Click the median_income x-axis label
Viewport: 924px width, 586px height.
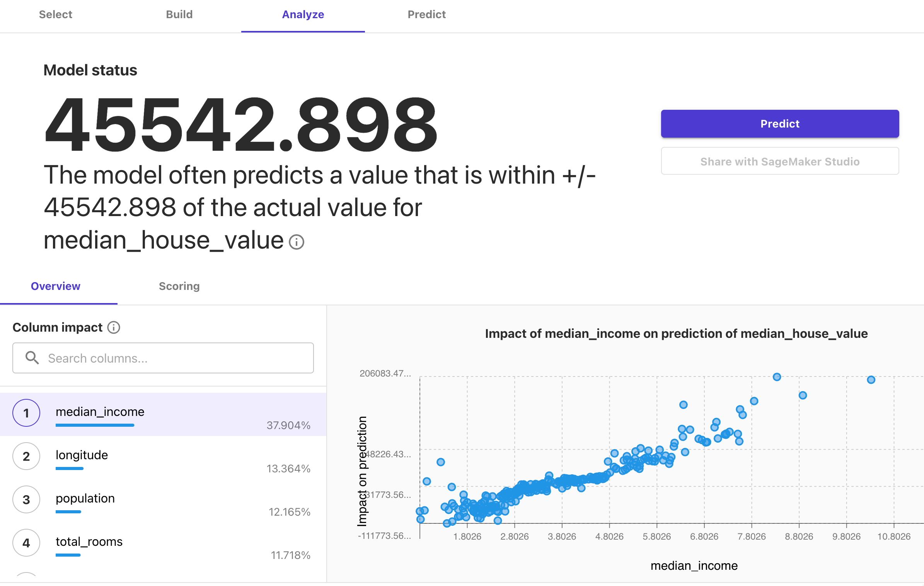694,566
